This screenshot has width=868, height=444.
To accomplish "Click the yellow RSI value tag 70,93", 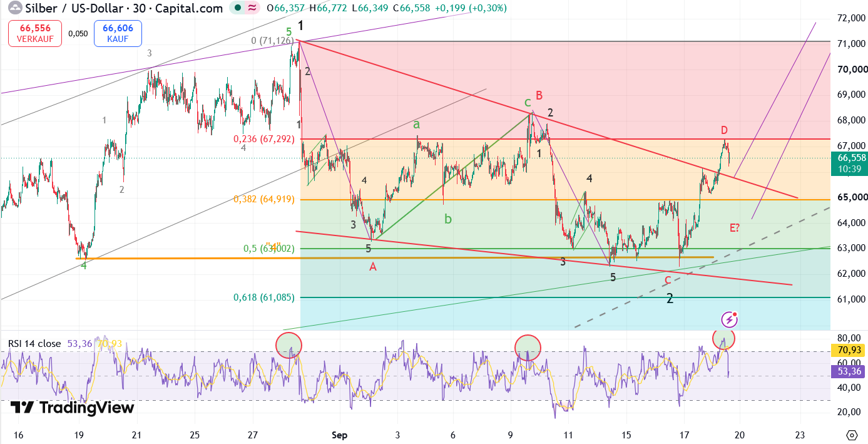I will pyautogui.click(x=849, y=351).
